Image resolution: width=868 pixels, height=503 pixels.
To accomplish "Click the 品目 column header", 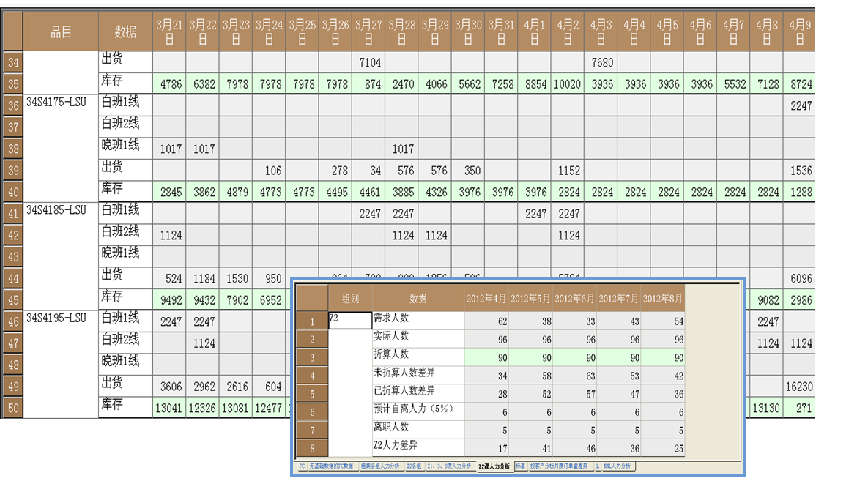I will tap(61, 31).
